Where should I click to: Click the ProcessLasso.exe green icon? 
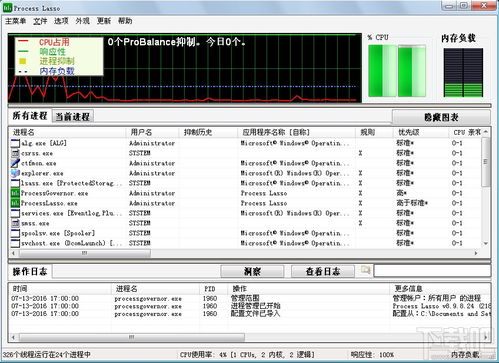[x=15, y=203]
